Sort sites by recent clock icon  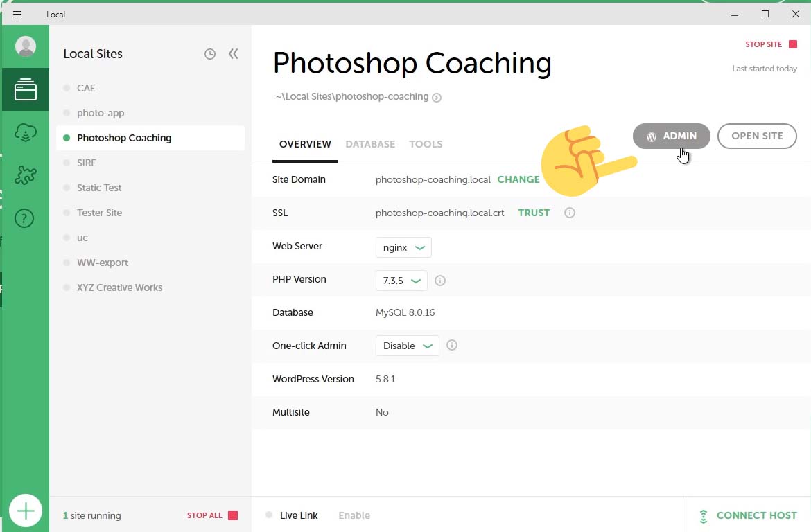pos(209,54)
